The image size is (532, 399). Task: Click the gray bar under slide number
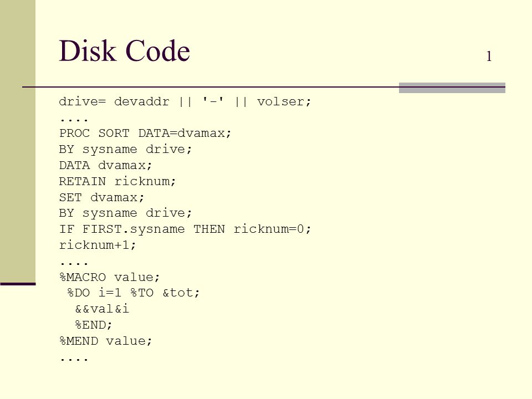(452, 88)
